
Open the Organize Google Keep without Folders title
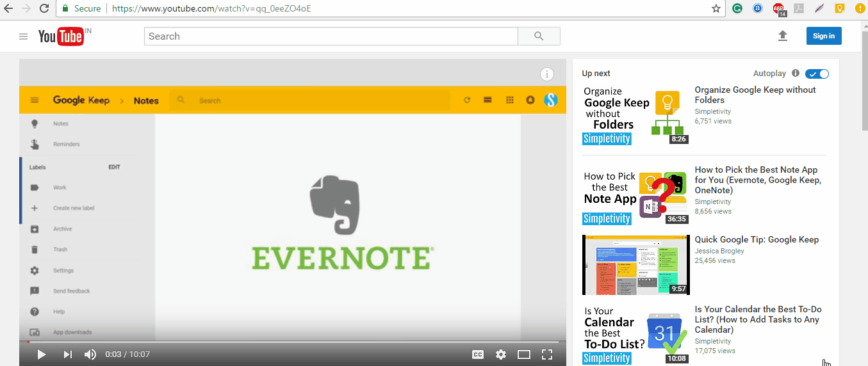755,95
